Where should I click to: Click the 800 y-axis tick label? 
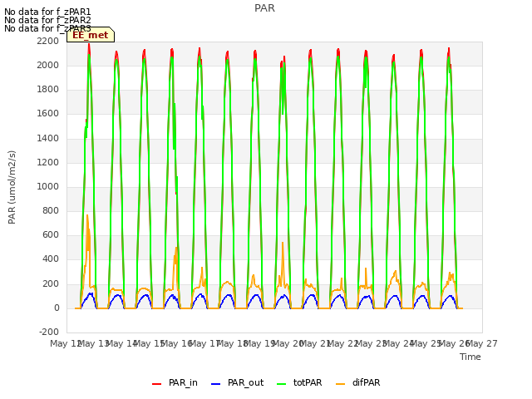pos(51,211)
